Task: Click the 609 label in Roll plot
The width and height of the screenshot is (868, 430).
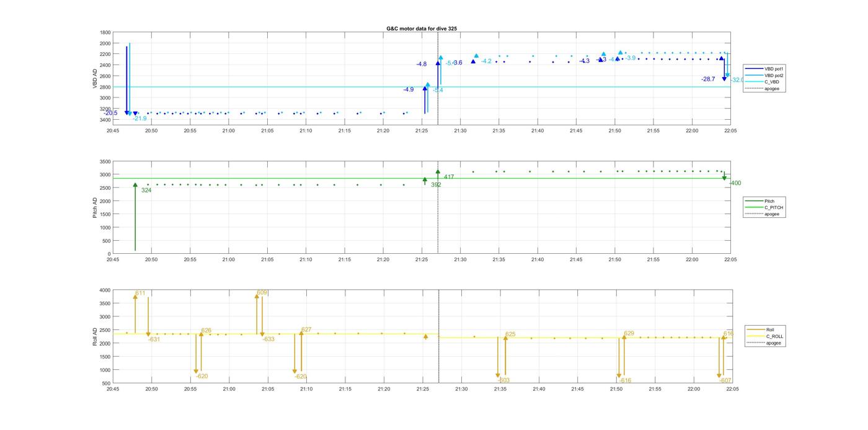Action: (262, 292)
